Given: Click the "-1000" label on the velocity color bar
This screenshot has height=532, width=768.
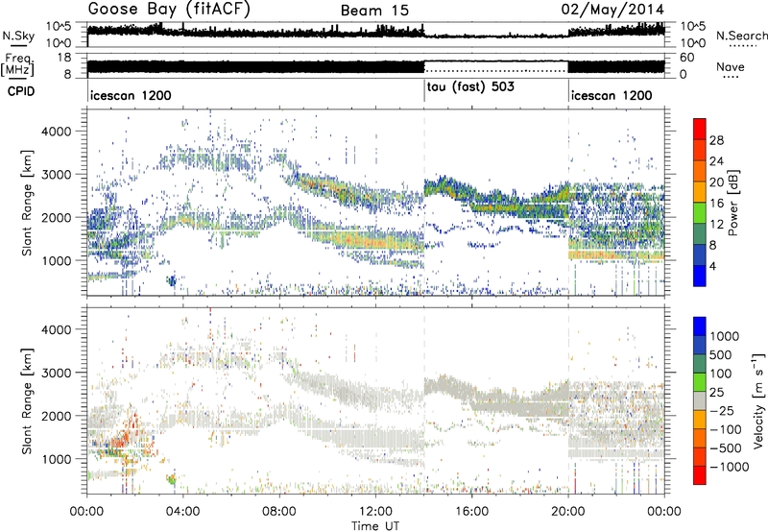Looking at the screenshot, I should 729,467.
